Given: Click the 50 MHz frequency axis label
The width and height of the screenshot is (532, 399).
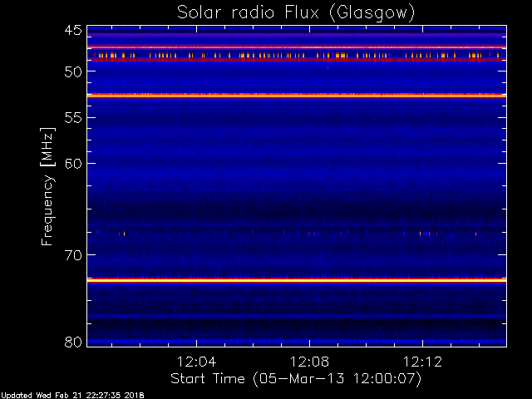Looking at the screenshot, I should pos(73,71).
